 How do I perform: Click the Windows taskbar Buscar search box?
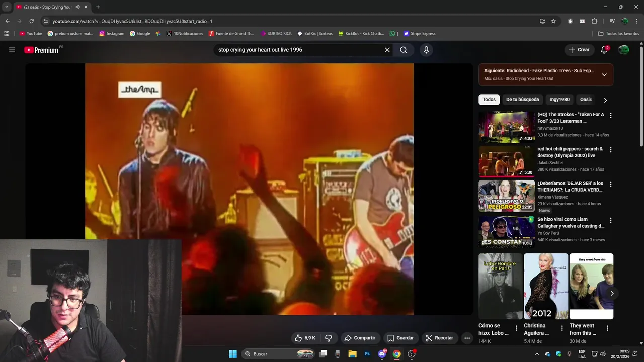[x=278, y=354]
